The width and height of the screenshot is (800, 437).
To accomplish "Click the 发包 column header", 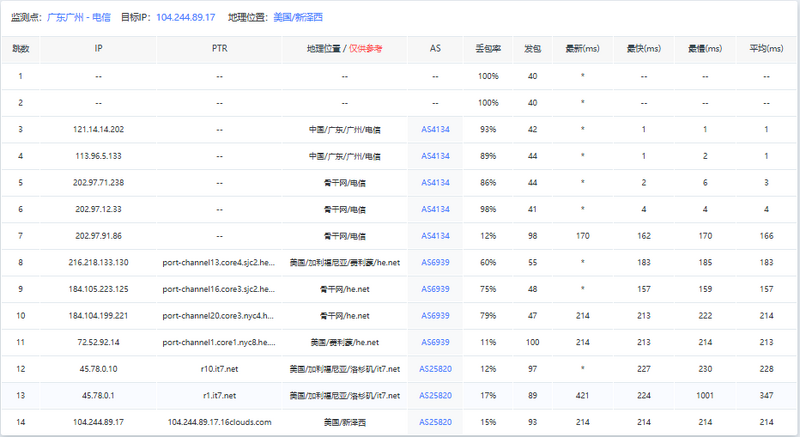I will tap(532, 49).
